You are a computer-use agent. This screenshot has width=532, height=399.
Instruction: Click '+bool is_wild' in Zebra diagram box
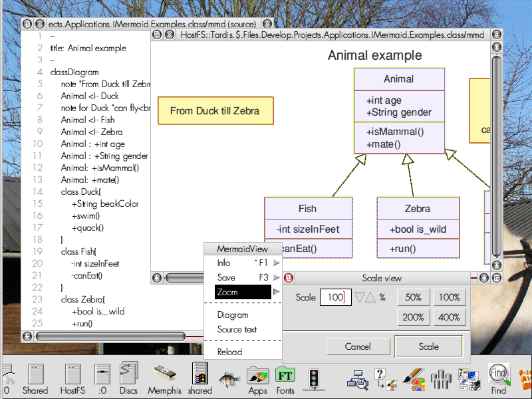(x=418, y=229)
